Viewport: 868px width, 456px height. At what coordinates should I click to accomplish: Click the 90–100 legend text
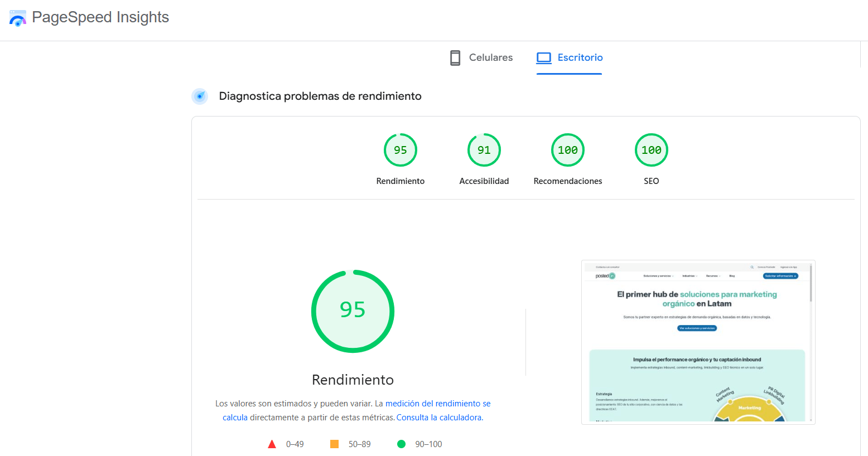[428, 444]
